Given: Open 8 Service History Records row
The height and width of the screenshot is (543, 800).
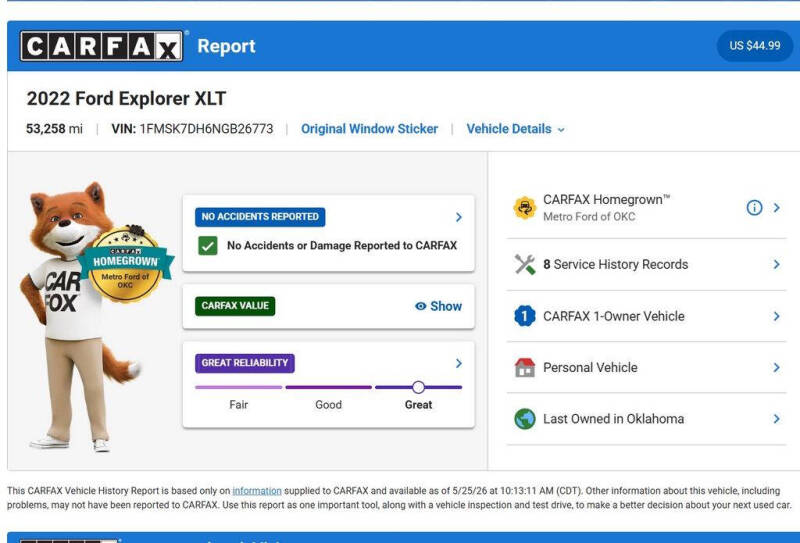Looking at the screenshot, I should (x=646, y=264).
